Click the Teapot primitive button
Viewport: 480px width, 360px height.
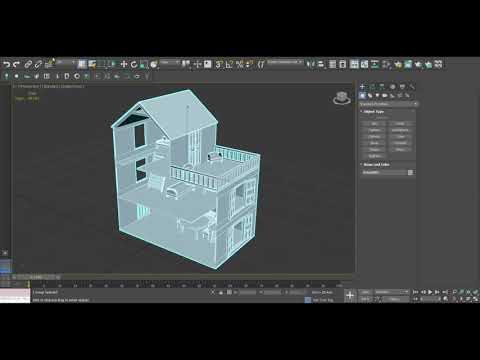click(374, 150)
